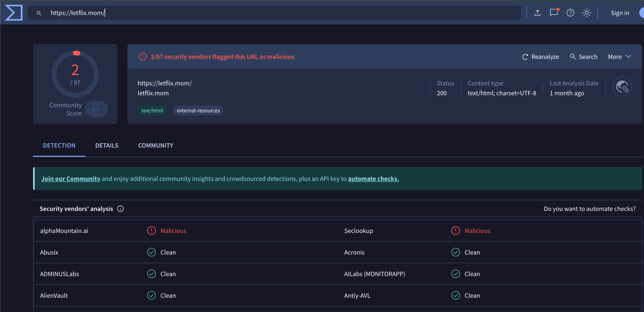Downvote the community score
Screen dimensions: 644x312
[x=101, y=112]
